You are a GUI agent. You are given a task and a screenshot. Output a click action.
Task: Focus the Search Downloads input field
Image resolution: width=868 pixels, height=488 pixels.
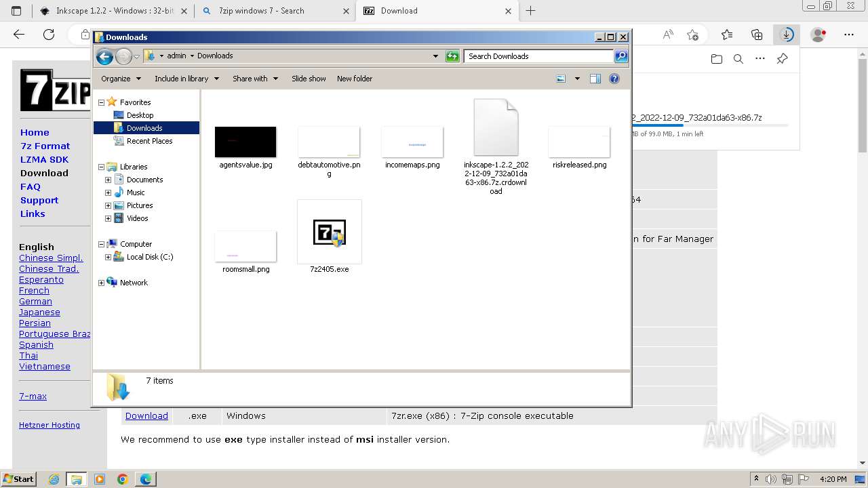click(x=539, y=56)
